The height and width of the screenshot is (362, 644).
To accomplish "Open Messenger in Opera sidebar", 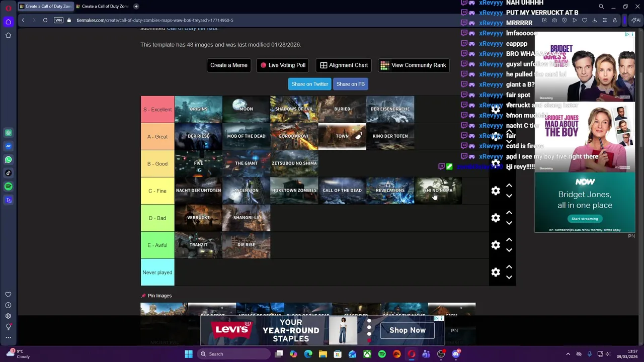I will coord(8,146).
